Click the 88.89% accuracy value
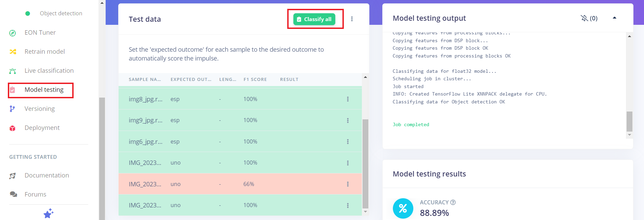The height and width of the screenshot is (220, 644). (x=434, y=213)
